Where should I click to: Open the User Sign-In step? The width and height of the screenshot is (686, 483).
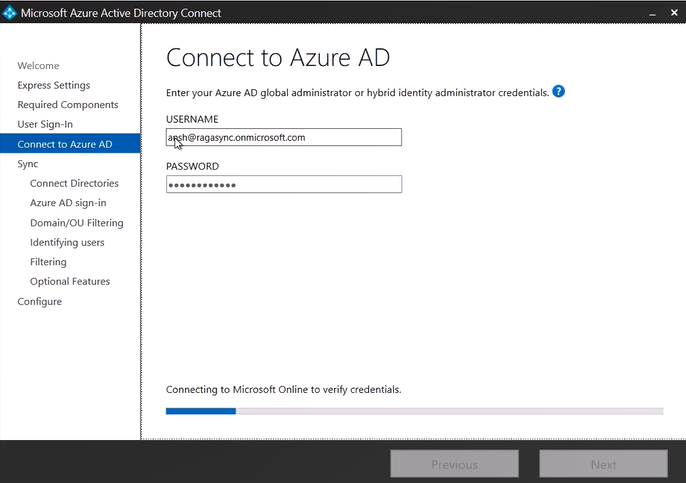click(45, 124)
